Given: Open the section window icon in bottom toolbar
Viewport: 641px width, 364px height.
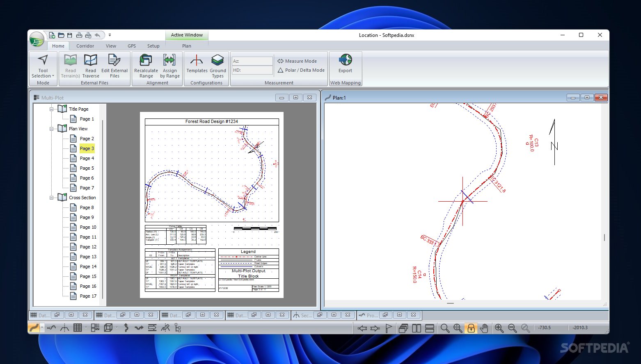Looking at the screenshot, I should (x=64, y=328).
